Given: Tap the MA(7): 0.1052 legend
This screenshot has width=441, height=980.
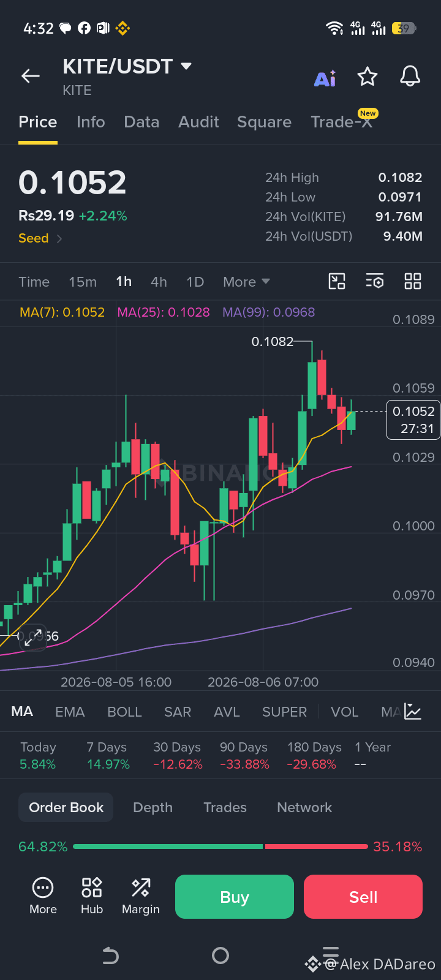Looking at the screenshot, I should click(x=62, y=312).
